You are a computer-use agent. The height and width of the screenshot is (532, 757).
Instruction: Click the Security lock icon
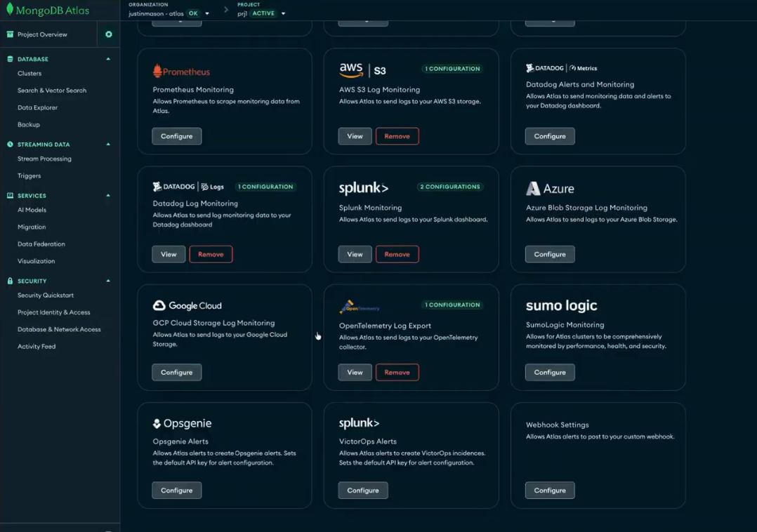click(x=10, y=281)
